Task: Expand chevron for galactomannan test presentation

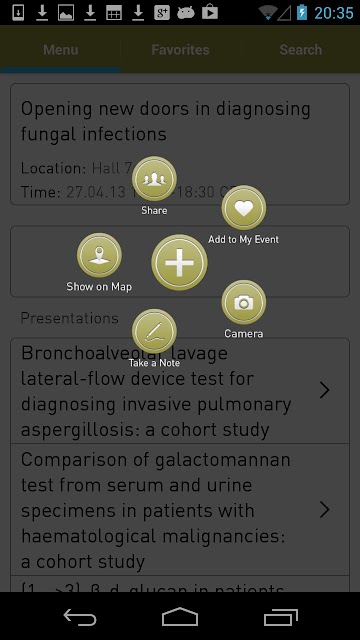Action: [324, 510]
